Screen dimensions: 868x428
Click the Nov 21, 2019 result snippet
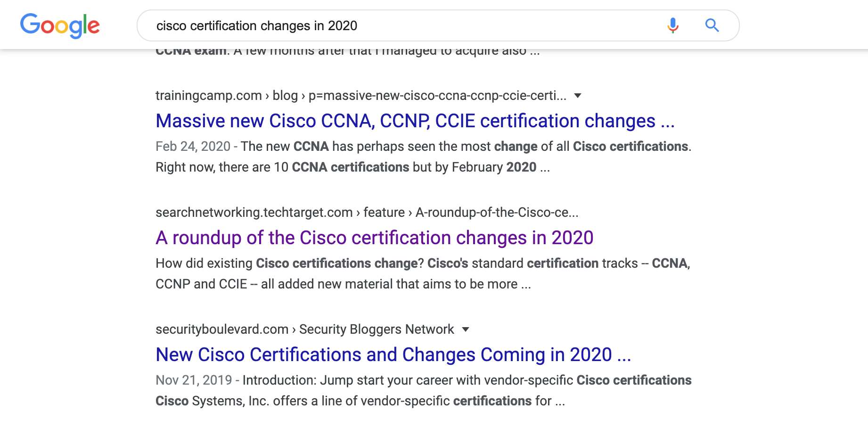click(x=424, y=391)
